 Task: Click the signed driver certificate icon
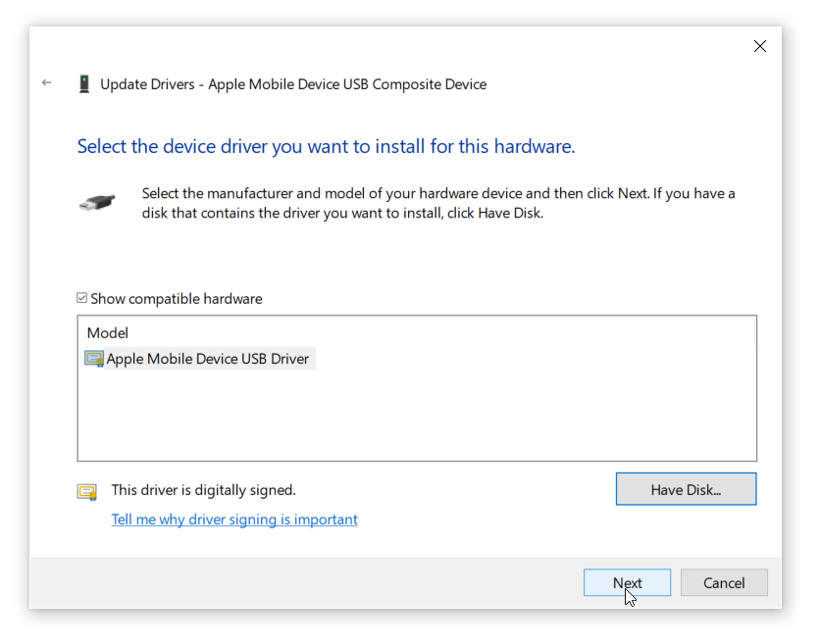[x=87, y=490]
